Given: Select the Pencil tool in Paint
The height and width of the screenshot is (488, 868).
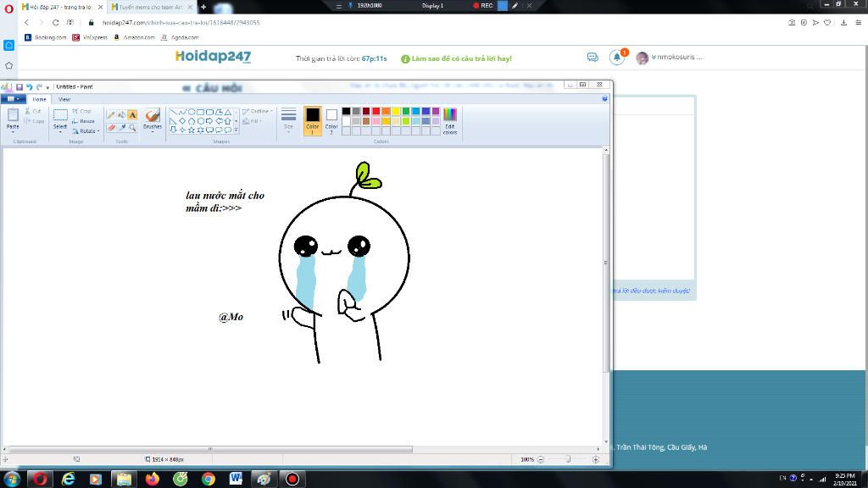Looking at the screenshot, I should tap(111, 114).
